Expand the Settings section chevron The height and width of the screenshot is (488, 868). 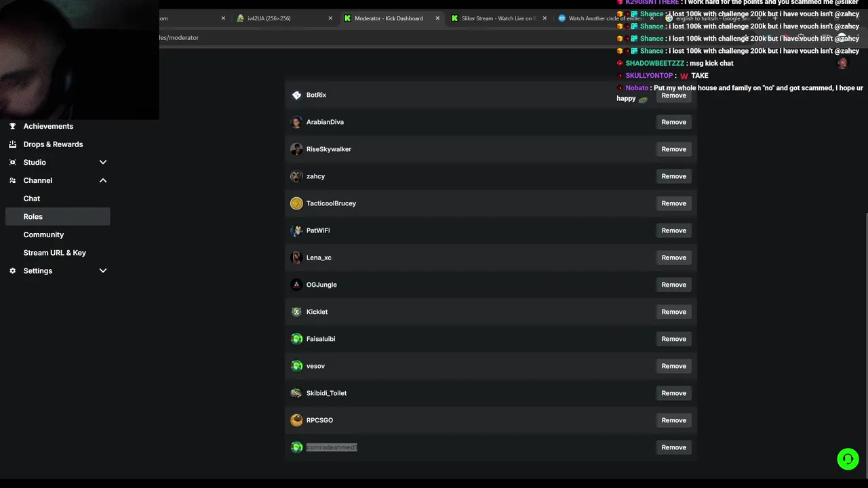pyautogui.click(x=103, y=271)
